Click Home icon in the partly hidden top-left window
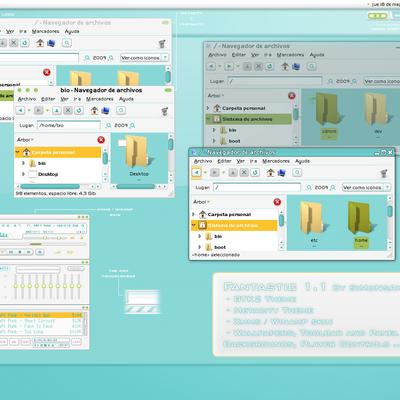This screenshot has width=400, height=400. point(40,43)
